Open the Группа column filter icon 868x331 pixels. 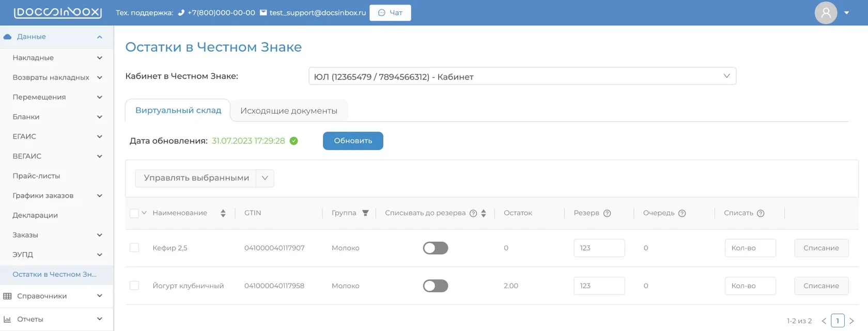tap(365, 213)
